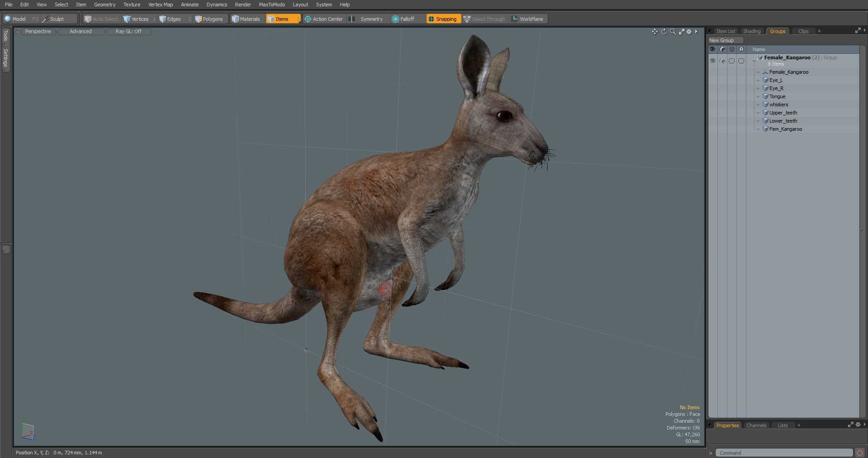Maximize the 3D viewport with expand icon
The image size is (868, 458).
[x=681, y=32]
